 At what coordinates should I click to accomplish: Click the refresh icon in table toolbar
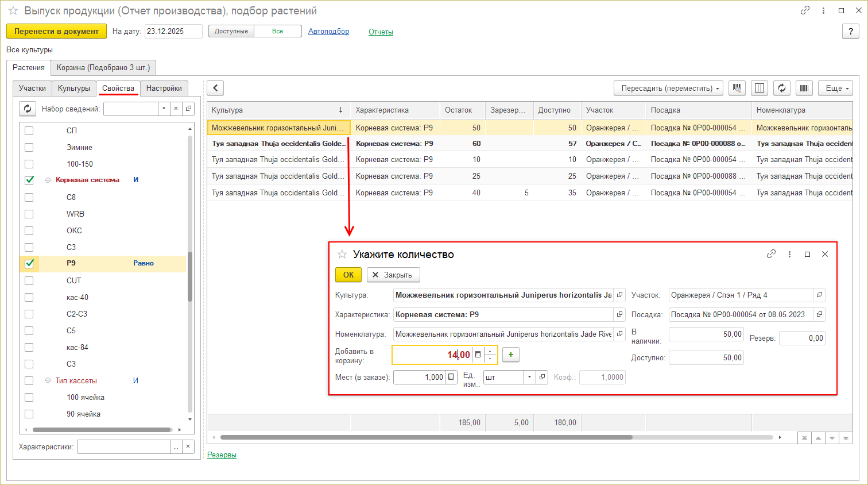coord(781,88)
